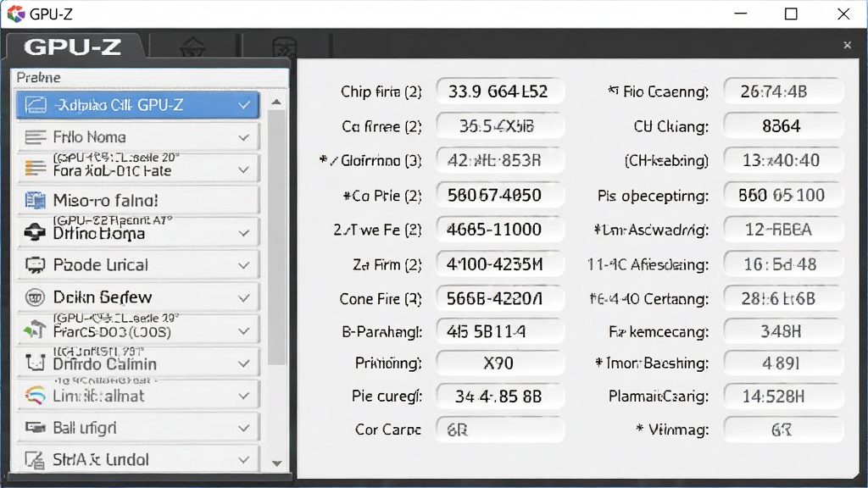Maximize the GPU-Z window
The height and width of the screenshot is (488, 868).
point(791,14)
